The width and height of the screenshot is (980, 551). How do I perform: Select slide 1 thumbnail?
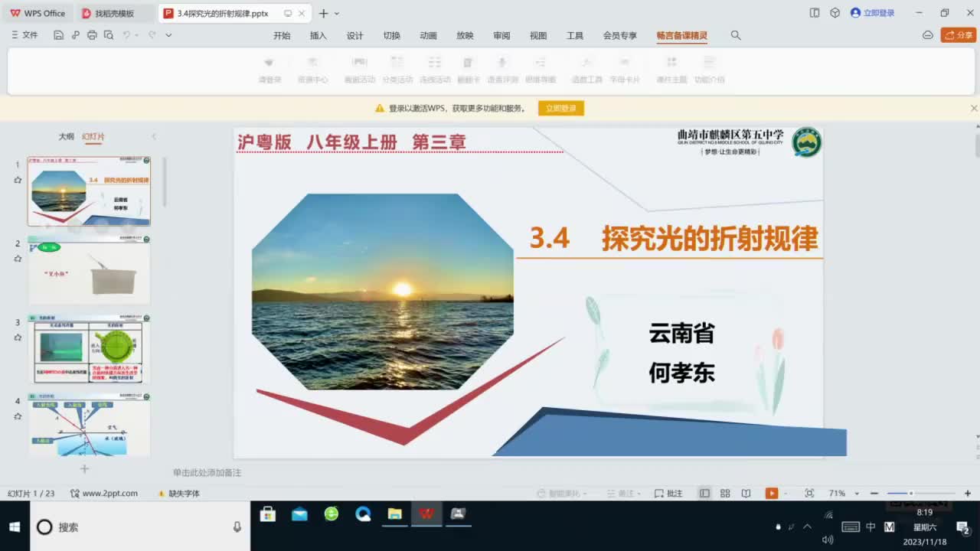click(x=89, y=191)
